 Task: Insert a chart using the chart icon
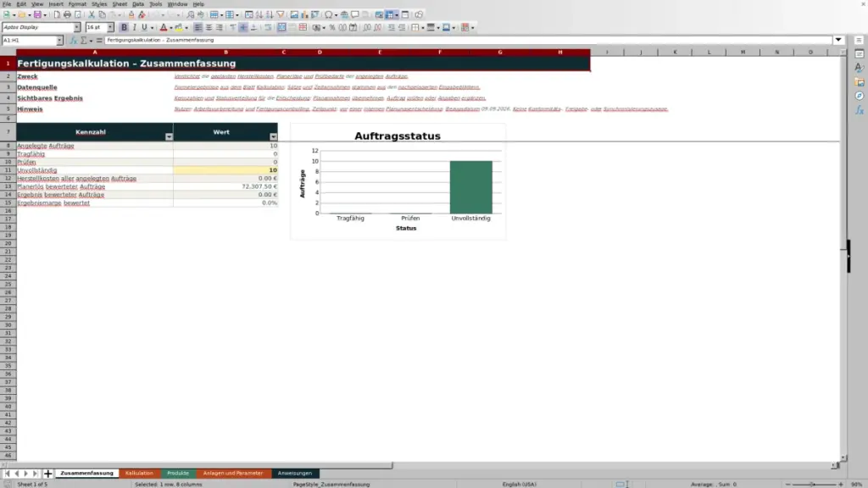click(304, 15)
